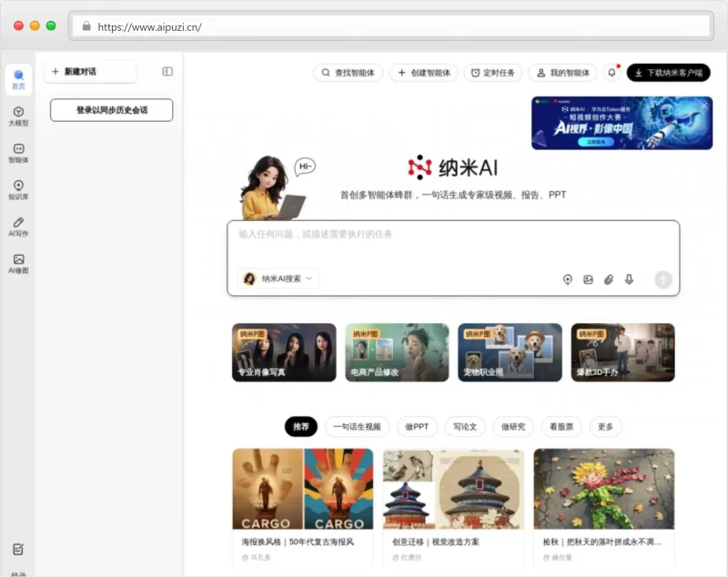Open the 智能体 sidebar icon
728x577 pixels.
pos(18,153)
